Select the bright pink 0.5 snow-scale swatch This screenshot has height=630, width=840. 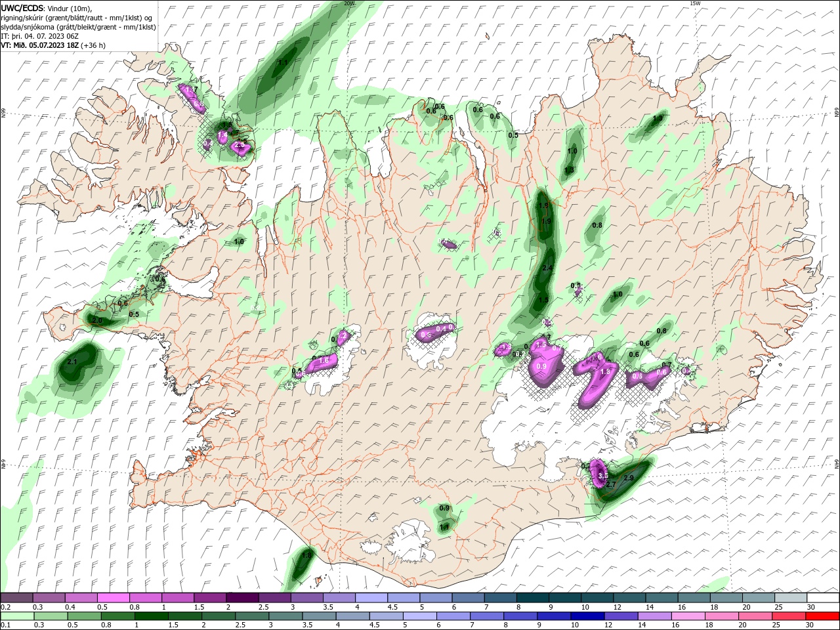pyautogui.click(x=113, y=598)
